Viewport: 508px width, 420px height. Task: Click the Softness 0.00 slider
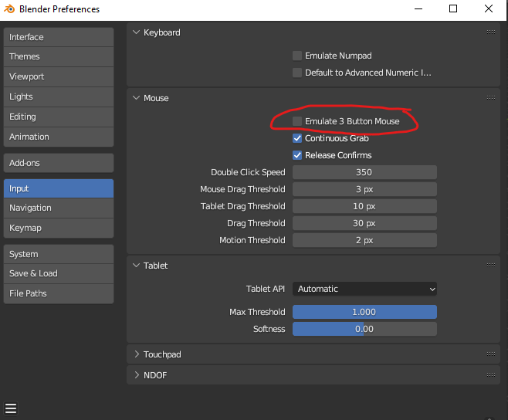point(364,329)
